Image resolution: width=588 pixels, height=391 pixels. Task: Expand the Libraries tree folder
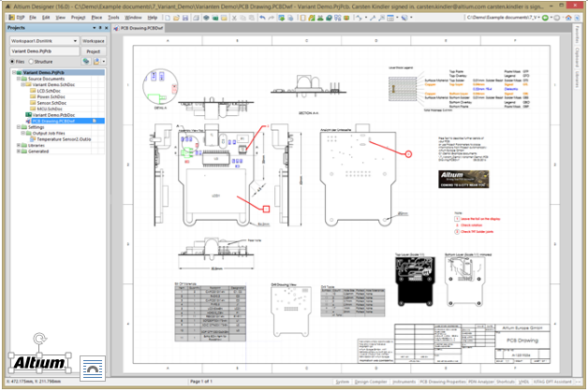pos(19,145)
